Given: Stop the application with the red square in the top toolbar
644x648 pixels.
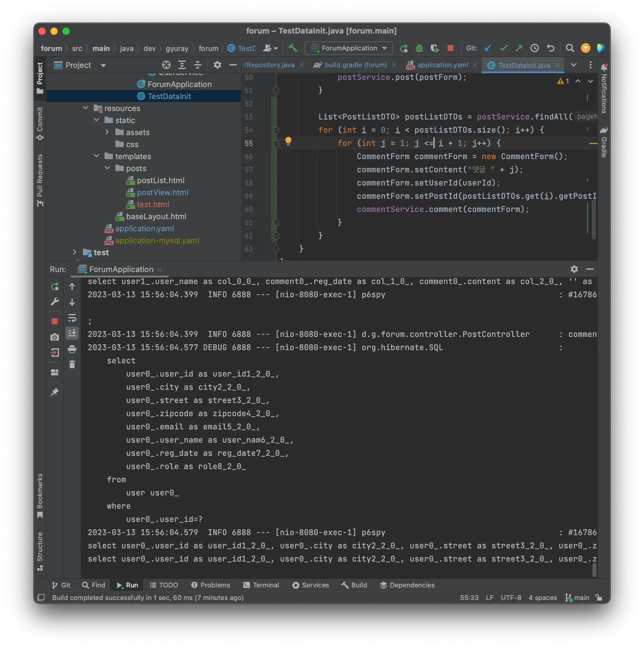Looking at the screenshot, I should (451, 48).
